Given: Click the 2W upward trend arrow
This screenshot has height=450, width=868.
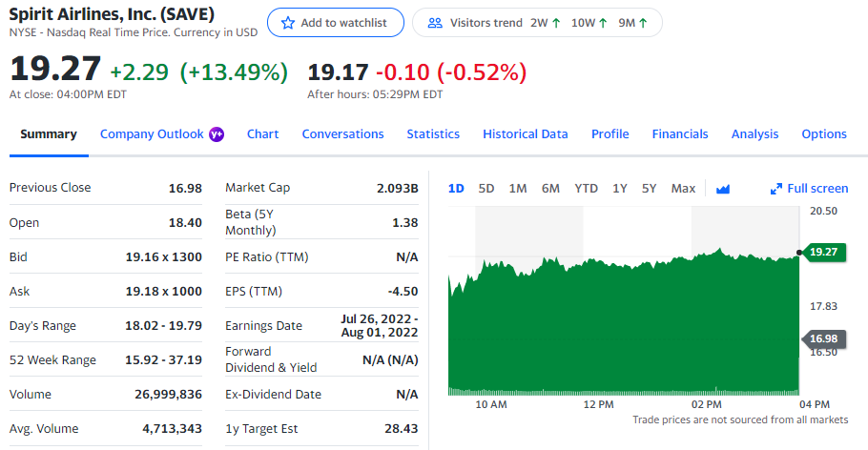Looking at the screenshot, I should click(x=556, y=23).
